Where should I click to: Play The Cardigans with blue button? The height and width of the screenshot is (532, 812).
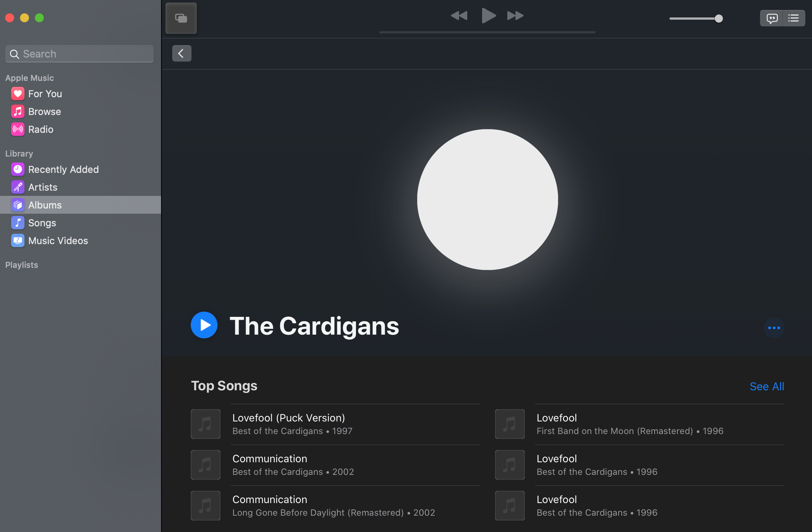[204, 325]
